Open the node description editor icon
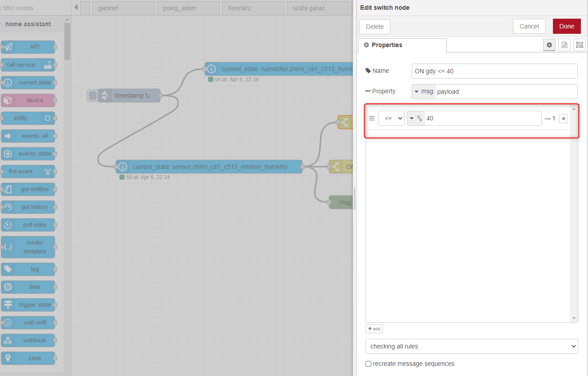This screenshot has width=588, height=376. [564, 44]
